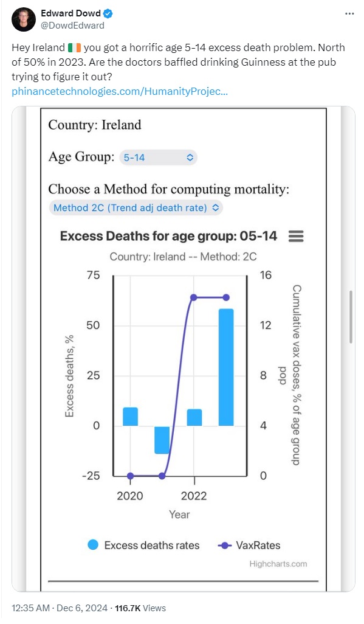Click the Edward Dowd display name
Screen dimensions: 364x624
point(71,13)
